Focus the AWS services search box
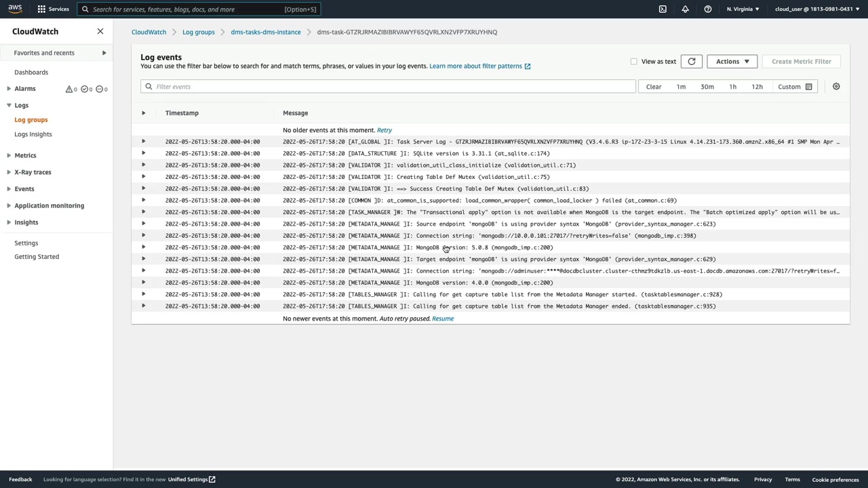868x488 pixels. point(198,9)
